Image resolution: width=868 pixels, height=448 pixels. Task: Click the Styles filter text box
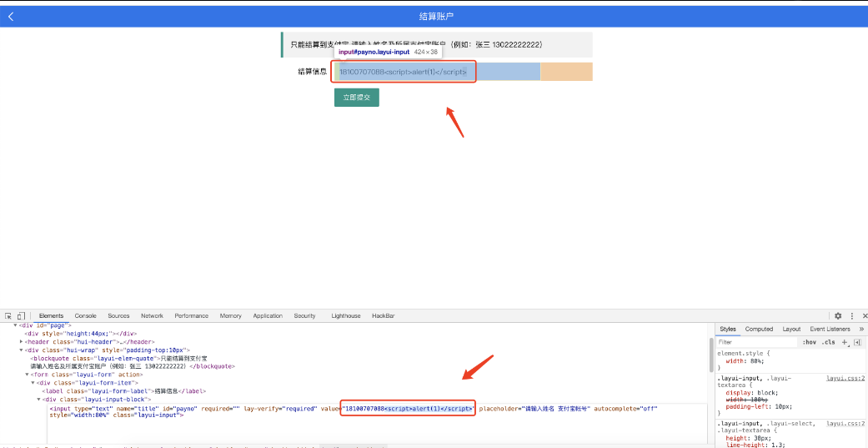(x=757, y=342)
